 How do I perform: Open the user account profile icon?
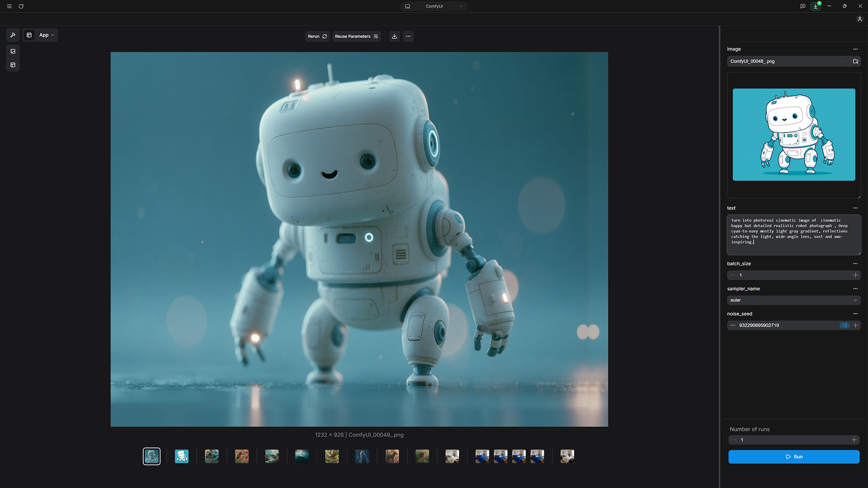point(860,19)
